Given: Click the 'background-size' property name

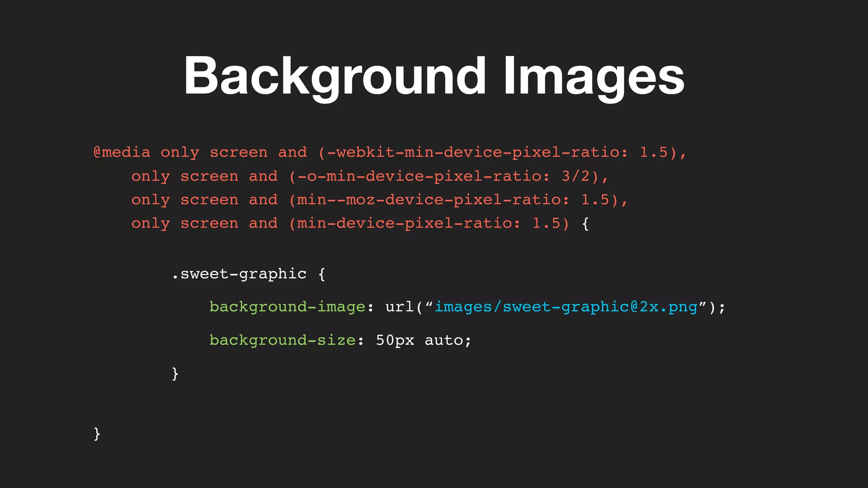Looking at the screenshot, I should pos(283,340).
